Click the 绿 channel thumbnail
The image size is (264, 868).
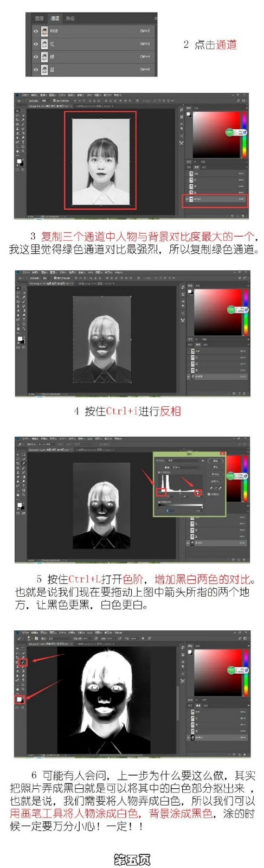44,56
